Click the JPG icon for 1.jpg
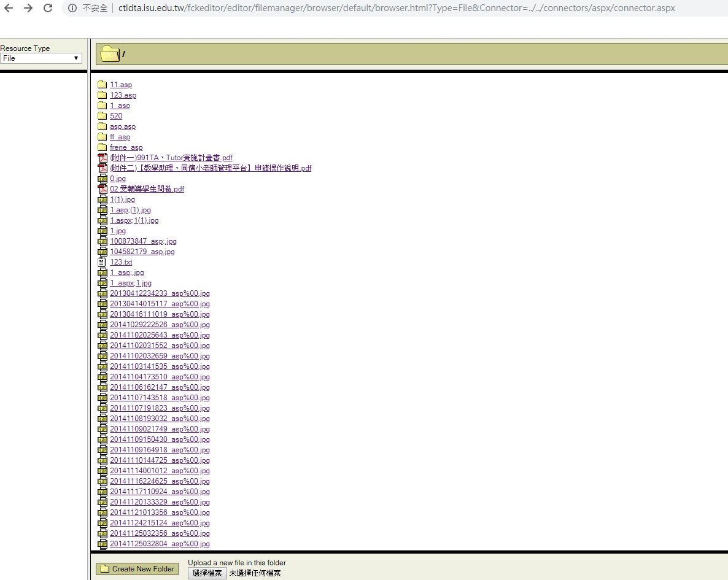 click(x=102, y=231)
